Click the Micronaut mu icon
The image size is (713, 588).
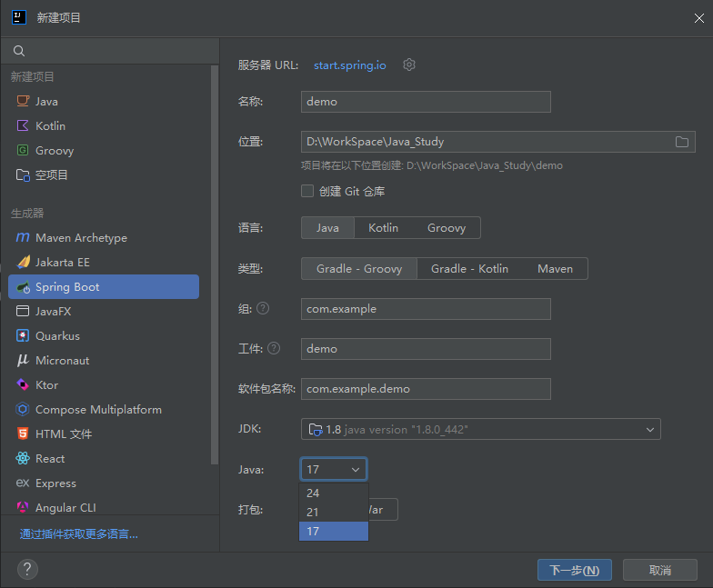point(23,360)
